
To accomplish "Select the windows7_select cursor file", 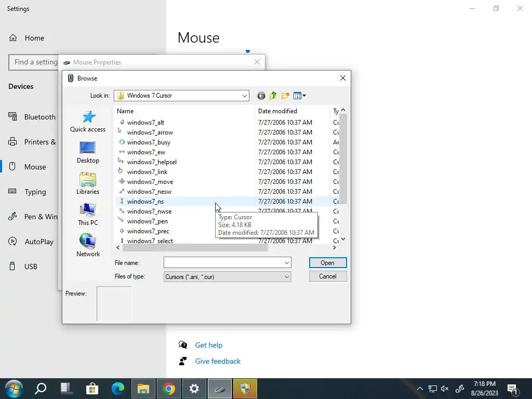I will tap(150, 240).
